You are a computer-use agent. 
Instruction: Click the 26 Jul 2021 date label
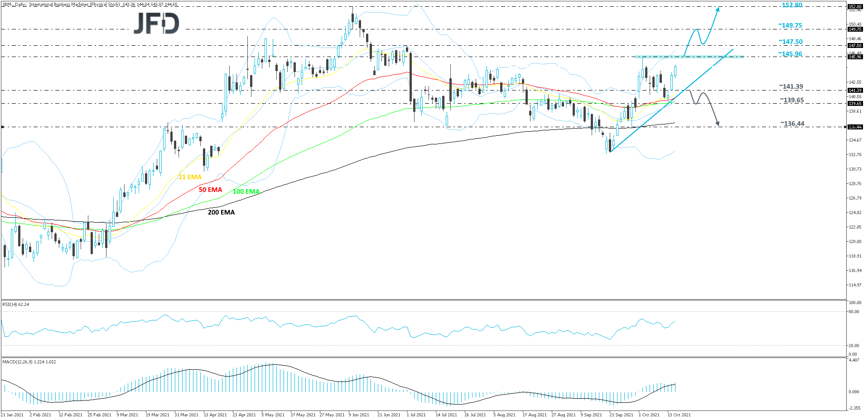pyautogui.click(x=475, y=415)
